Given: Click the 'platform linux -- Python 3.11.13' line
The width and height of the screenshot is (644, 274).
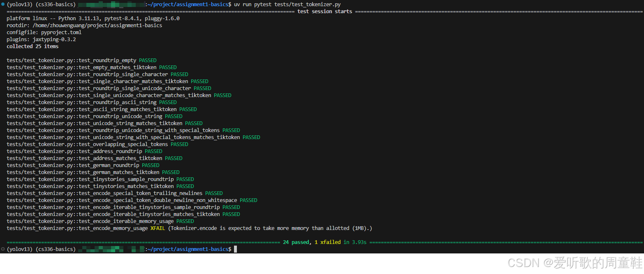Looking at the screenshot, I should (93, 19).
